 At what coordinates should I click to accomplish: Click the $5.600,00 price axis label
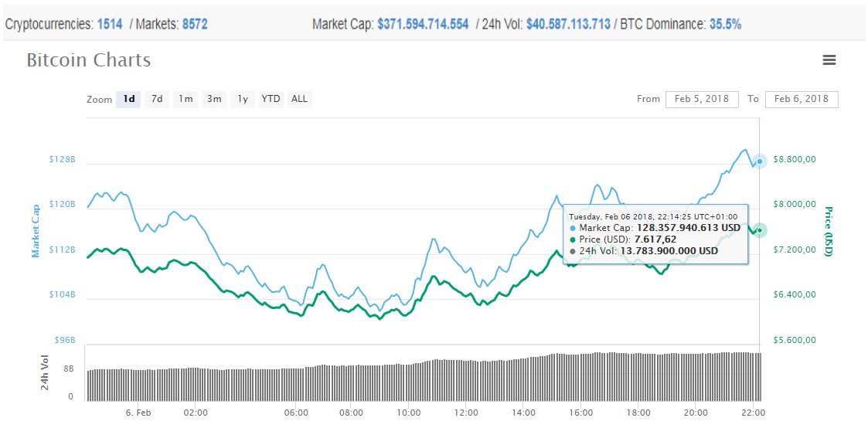795,340
